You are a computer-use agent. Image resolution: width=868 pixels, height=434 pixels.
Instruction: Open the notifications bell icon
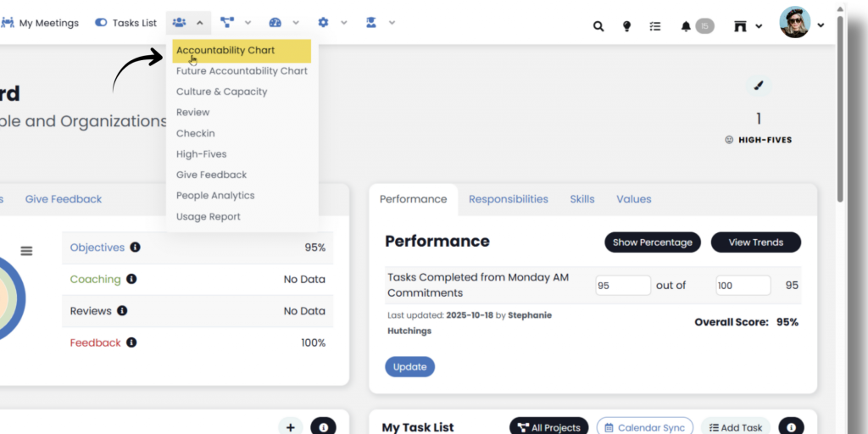(x=686, y=26)
